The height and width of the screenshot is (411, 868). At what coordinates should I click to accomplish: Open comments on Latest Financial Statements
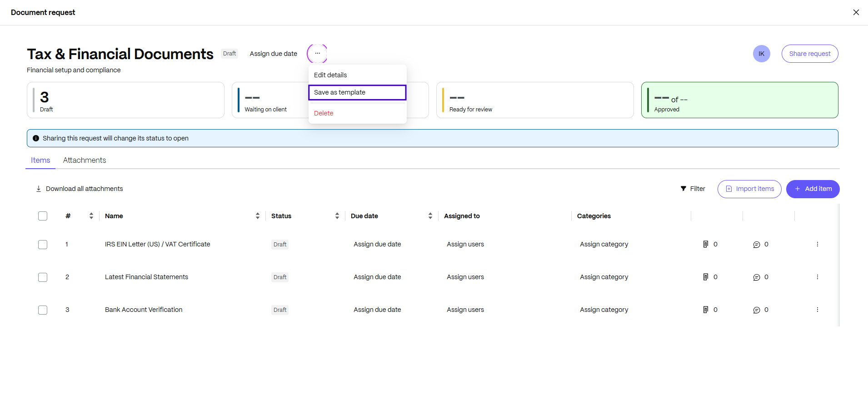coord(757,277)
